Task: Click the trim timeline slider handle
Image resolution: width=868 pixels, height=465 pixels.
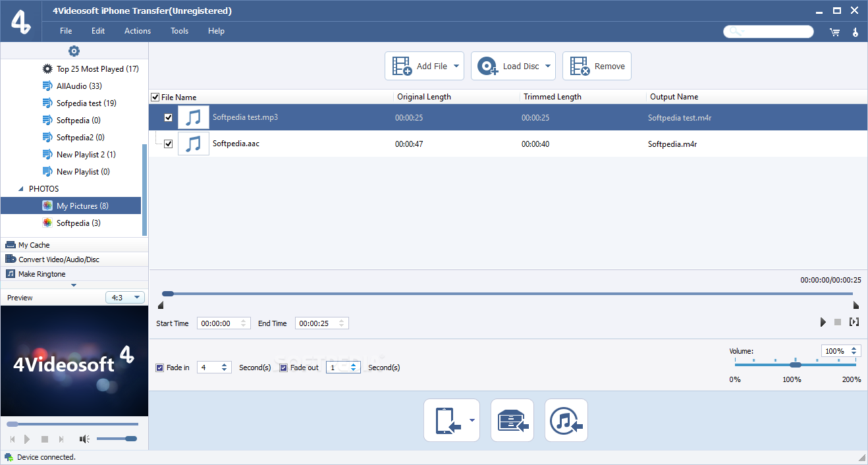Action: [168, 294]
